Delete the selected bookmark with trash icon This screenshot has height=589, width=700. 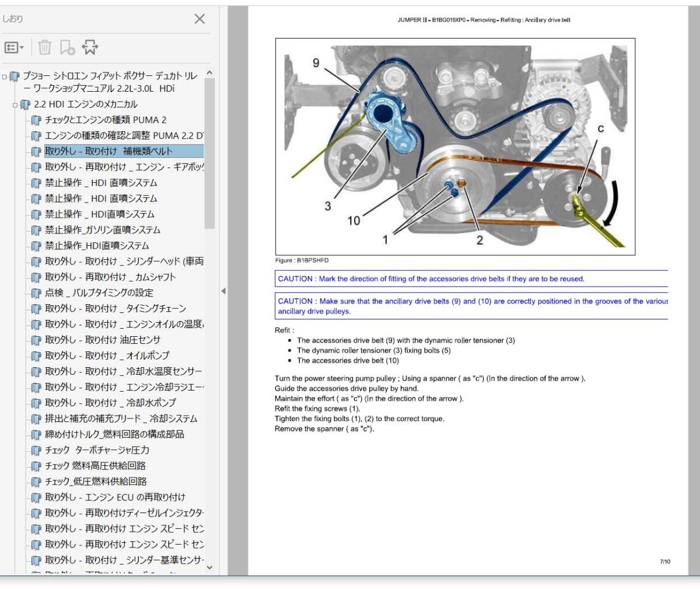pos(45,47)
